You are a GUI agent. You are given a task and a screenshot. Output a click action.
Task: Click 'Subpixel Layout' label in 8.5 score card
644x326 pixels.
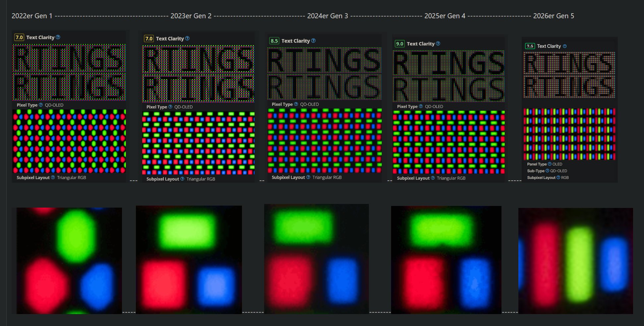coord(288,177)
